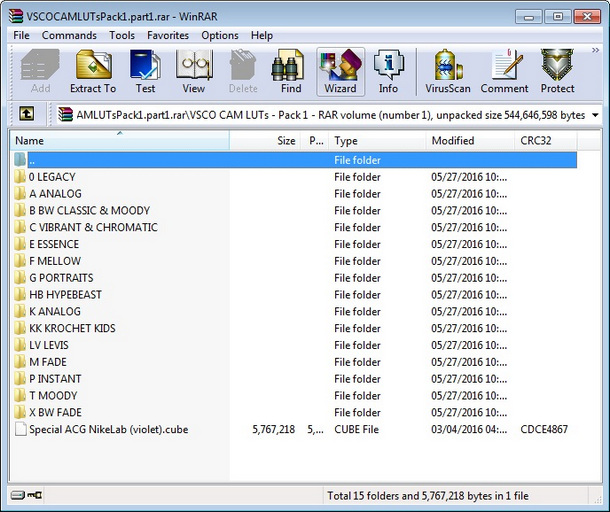This screenshot has height=512, width=610.
Task: Select C VIBRANT & CHROMATIC folder icon
Action: (20, 227)
